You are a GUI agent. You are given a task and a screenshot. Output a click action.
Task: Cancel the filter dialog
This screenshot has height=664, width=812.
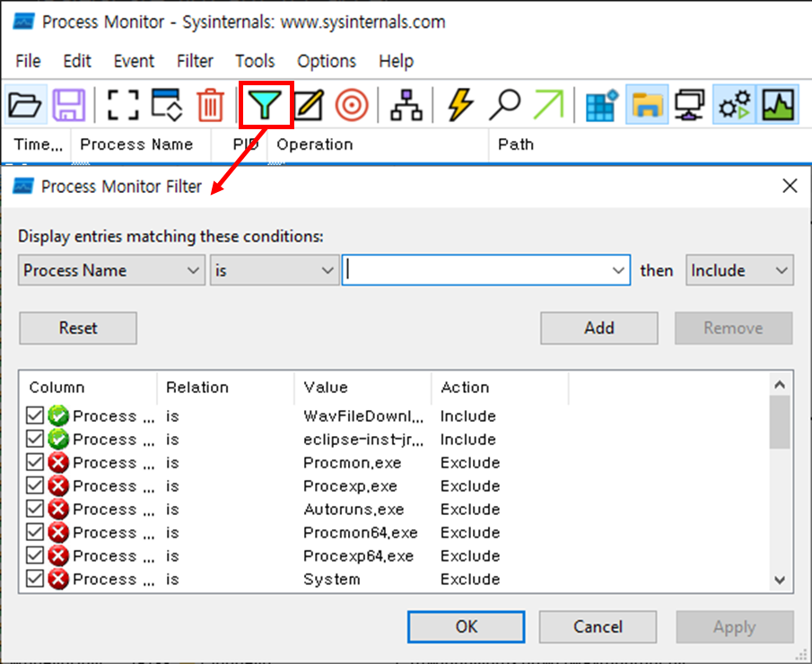(x=598, y=626)
